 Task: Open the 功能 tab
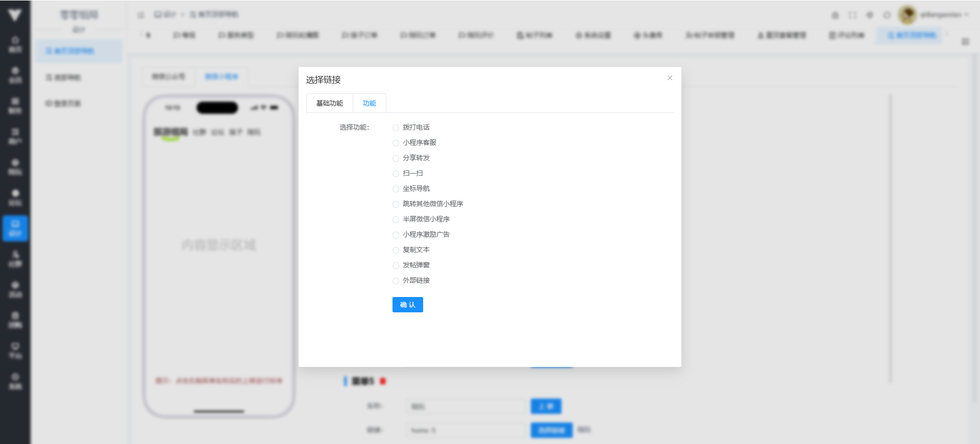point(369,103)
